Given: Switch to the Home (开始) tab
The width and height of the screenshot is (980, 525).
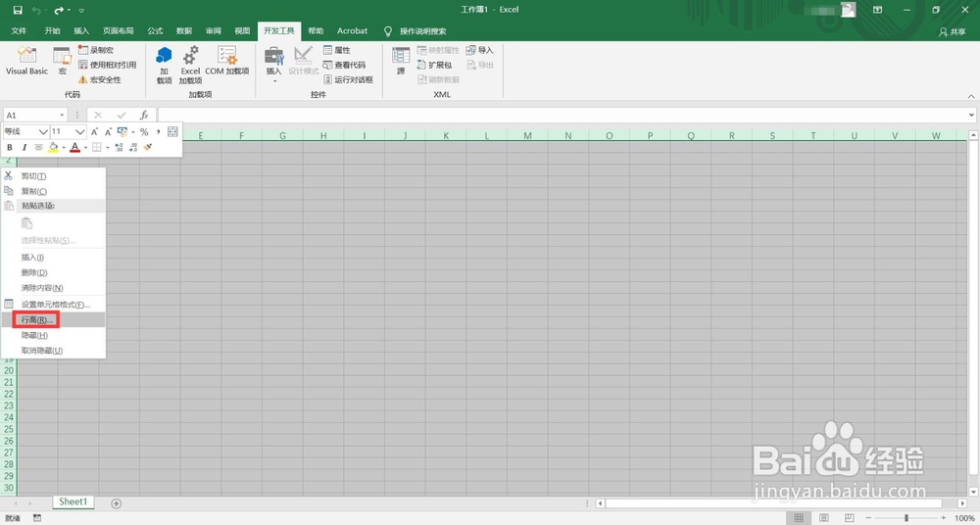Looking at the screenshot, I should tap(53, 30).
